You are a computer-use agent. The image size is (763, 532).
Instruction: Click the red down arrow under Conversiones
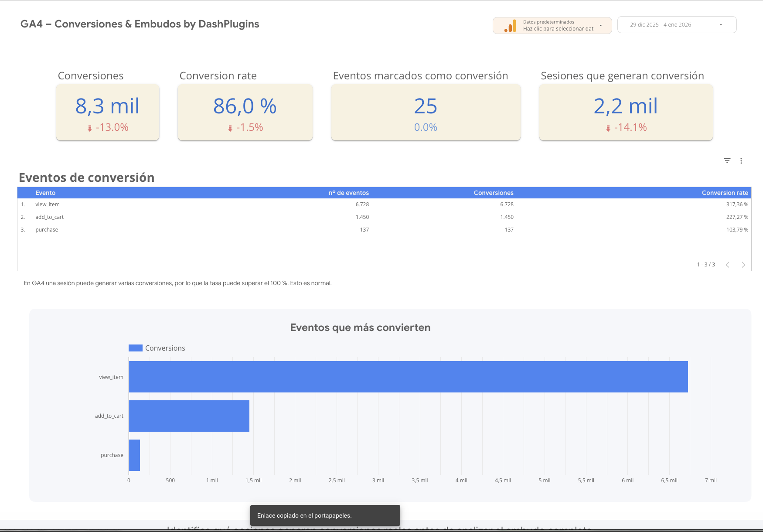click(x=90, y=128)
